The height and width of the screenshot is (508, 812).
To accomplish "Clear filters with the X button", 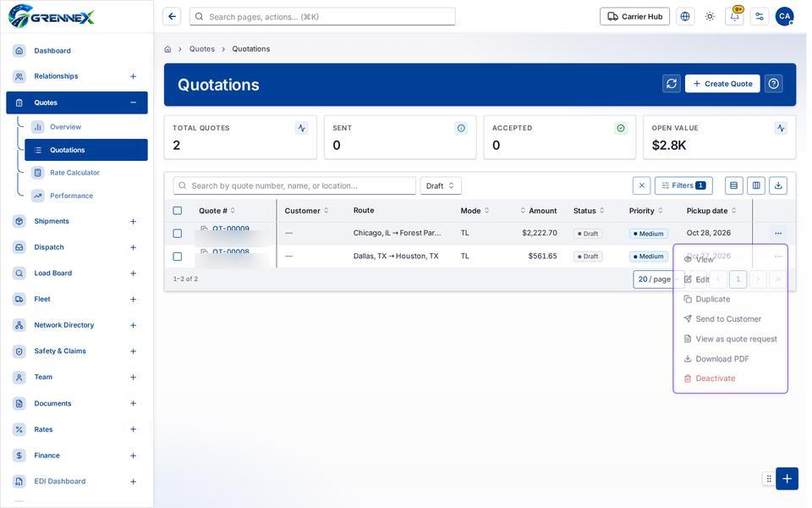I will pyautogui.click(x=642, y=185).
